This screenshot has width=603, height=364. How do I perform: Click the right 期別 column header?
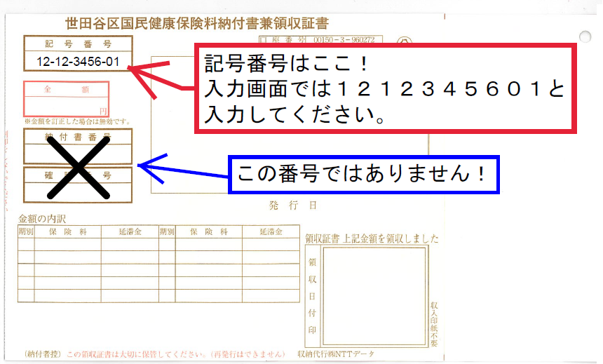tap(167, 231)
